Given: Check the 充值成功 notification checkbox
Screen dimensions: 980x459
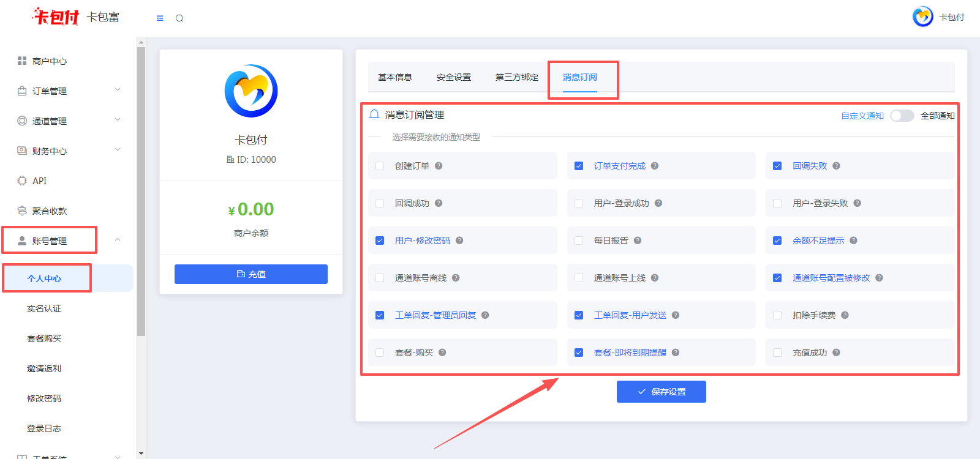Looking at the screenshot, I should pos(777,353).
